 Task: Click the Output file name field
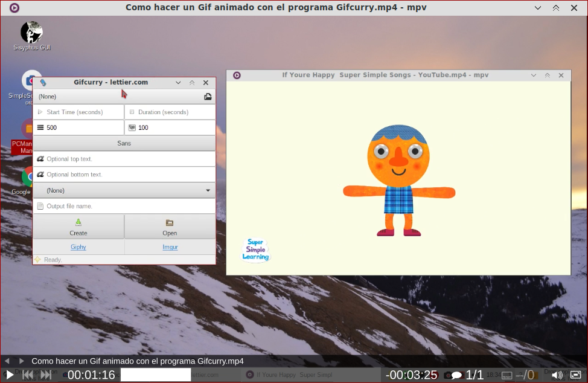click(124, 205)
